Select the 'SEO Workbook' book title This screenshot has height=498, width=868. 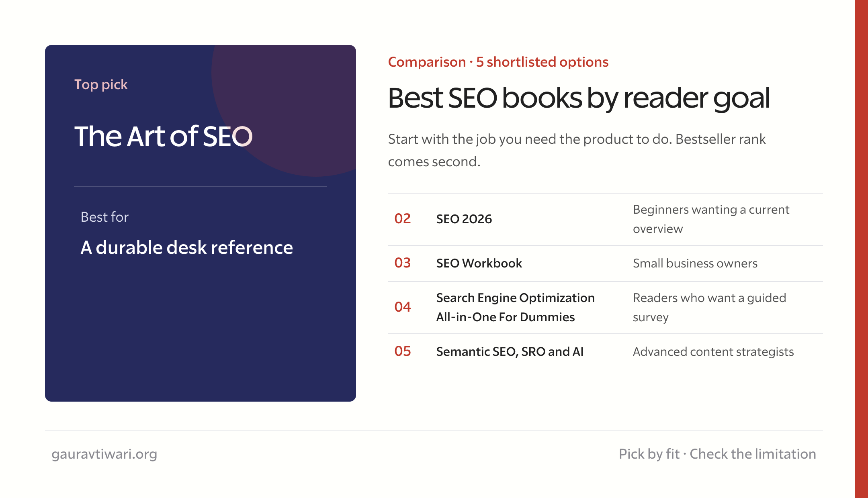pos(479,263)
